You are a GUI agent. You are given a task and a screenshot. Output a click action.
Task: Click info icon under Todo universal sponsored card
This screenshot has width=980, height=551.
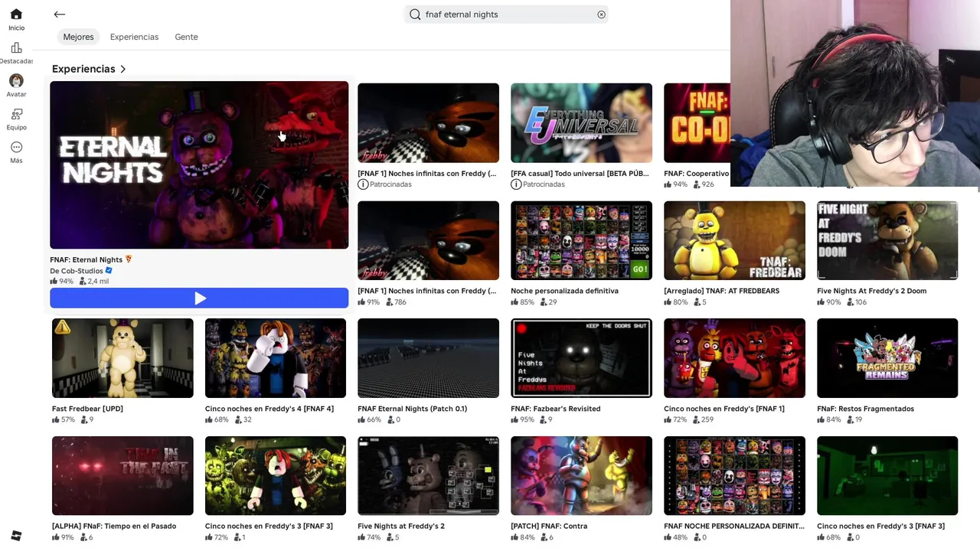point(516,184)
